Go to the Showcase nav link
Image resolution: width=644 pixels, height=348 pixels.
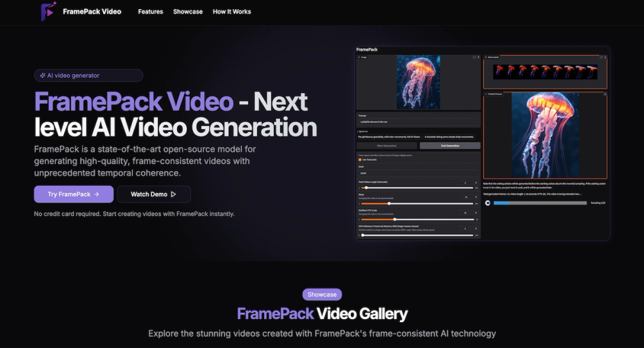point(187,12)
